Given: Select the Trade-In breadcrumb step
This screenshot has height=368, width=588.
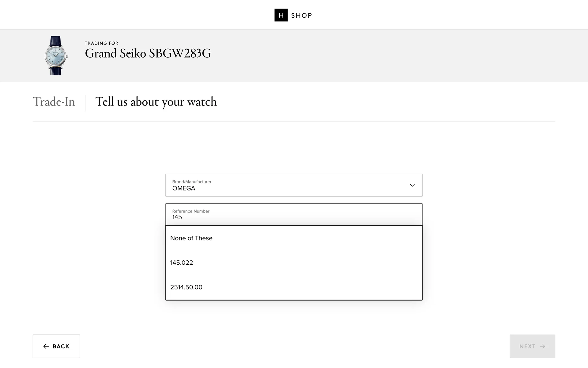Looking at the screenshot, I should (x=54, y=102).
